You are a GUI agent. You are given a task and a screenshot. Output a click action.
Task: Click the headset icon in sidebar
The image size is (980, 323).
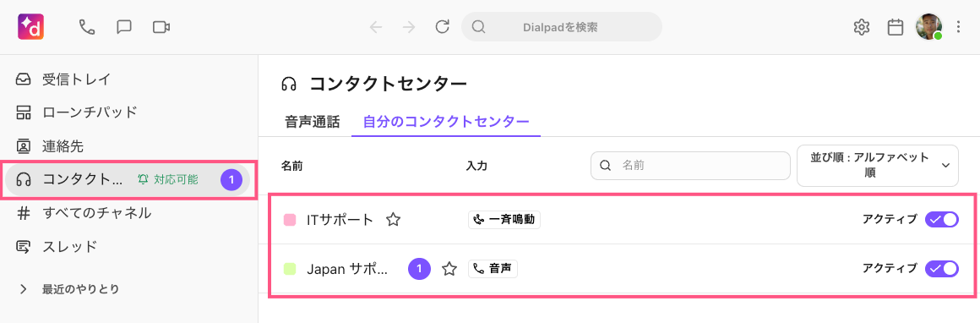pos(24,180)
